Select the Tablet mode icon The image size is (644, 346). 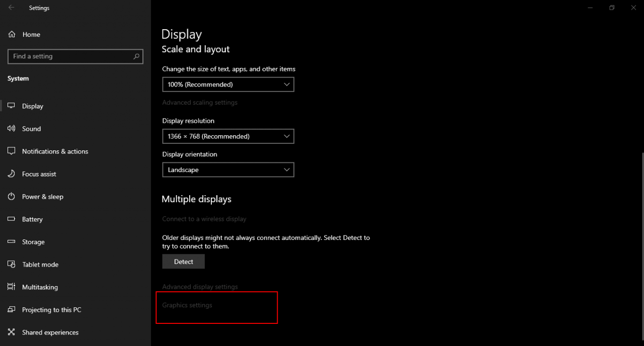12,265
